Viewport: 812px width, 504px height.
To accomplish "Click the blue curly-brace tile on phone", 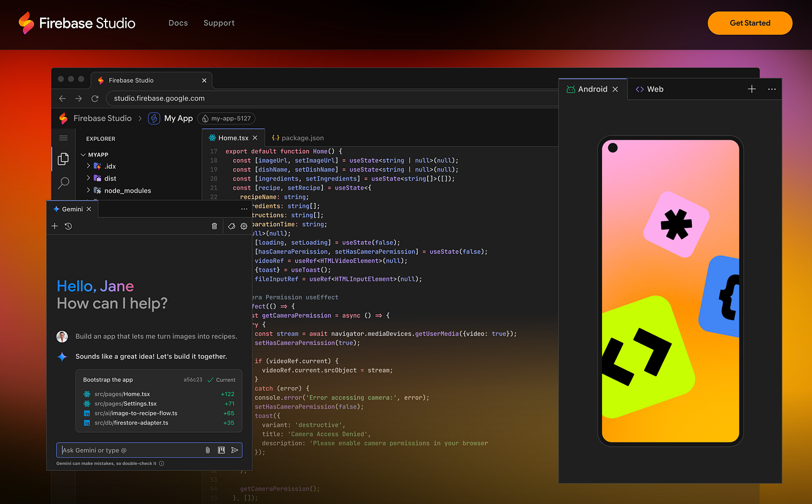I will coord(720,298).
